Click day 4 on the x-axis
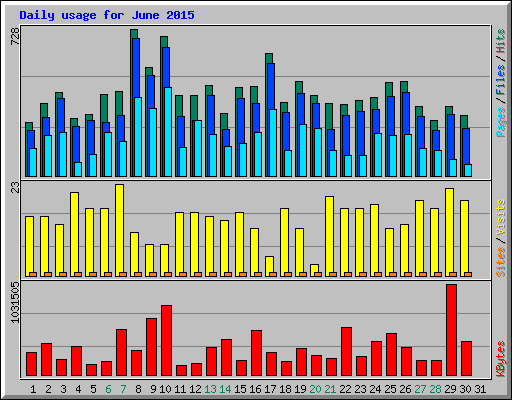This screenshot has height=400, width=512. (x=78, y=389)
